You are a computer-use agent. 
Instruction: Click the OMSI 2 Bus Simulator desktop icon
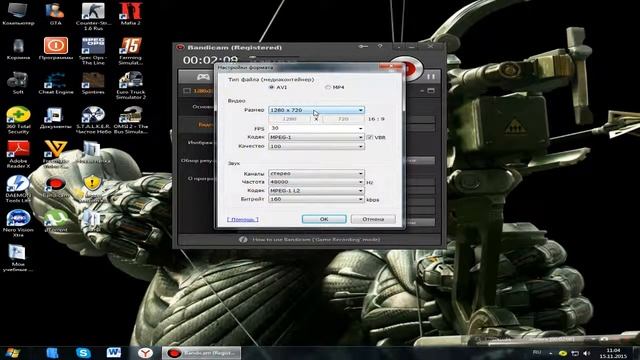pyautogui.click(x=131, y=120)
